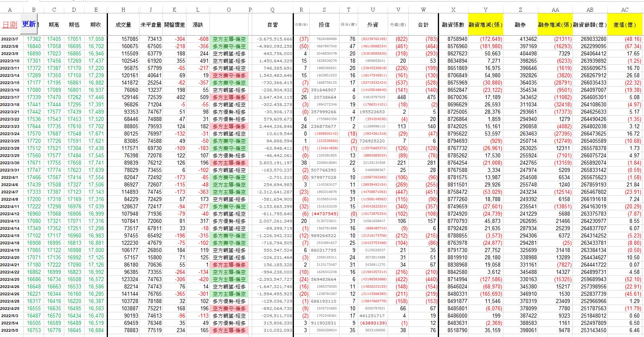Select 空方主導-偏空 in the 2022/3/7 row

coord(229,39)
